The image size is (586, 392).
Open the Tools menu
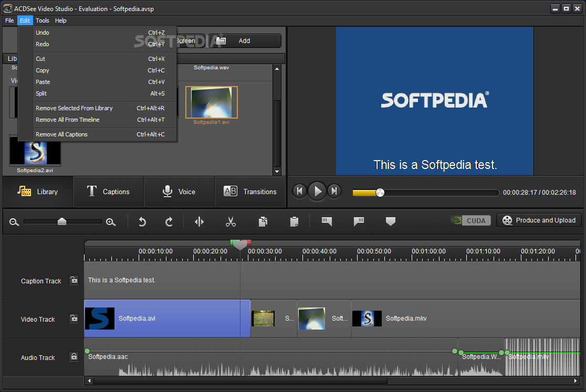(x=42, y=20)
